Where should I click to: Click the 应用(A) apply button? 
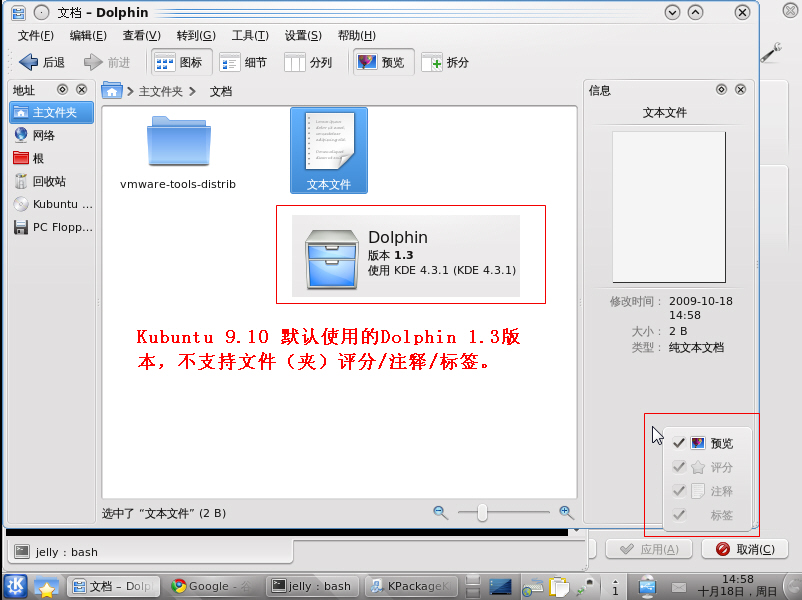[x=649, y=549]
